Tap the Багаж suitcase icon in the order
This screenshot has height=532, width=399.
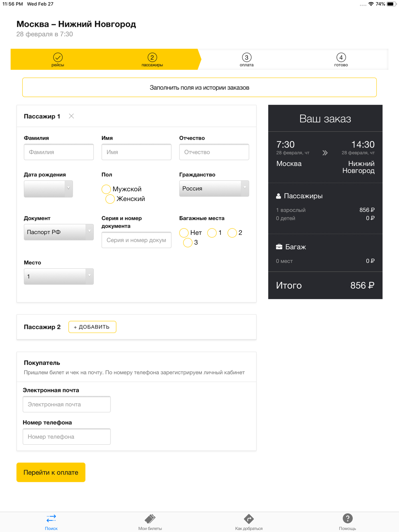(279, 247)
